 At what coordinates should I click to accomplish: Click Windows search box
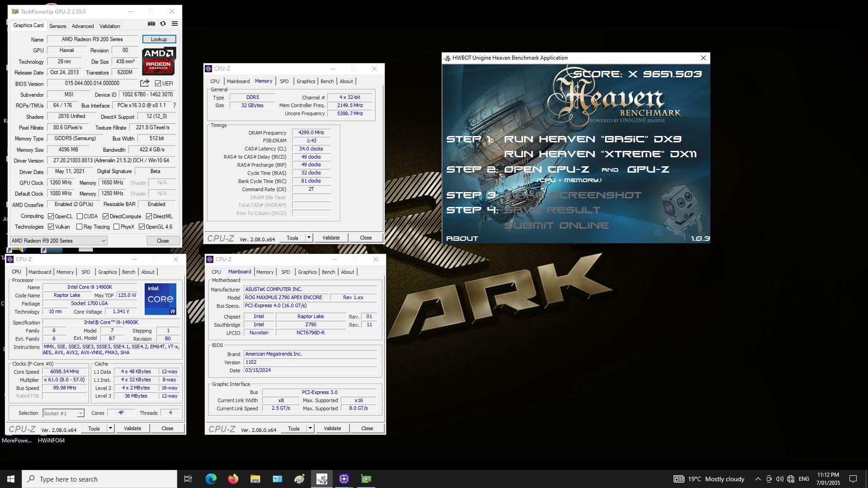[99, 479]
